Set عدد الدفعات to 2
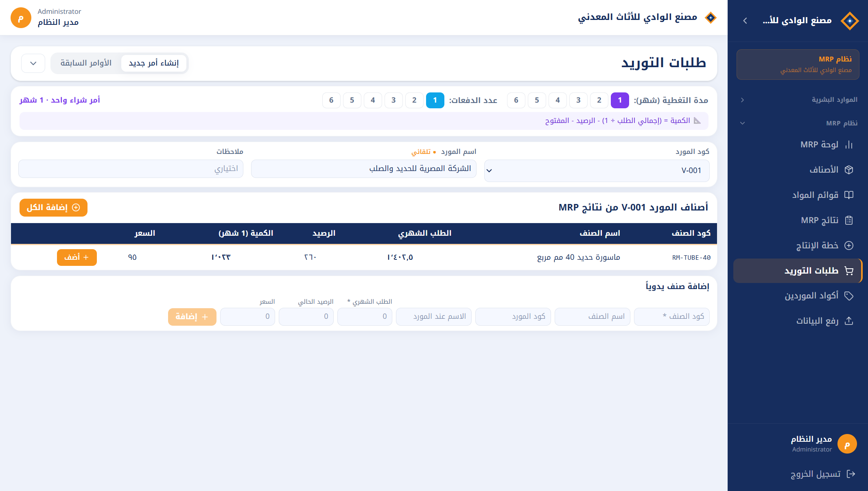This screenshot has width=868, height=491. [x=414, y=100]
